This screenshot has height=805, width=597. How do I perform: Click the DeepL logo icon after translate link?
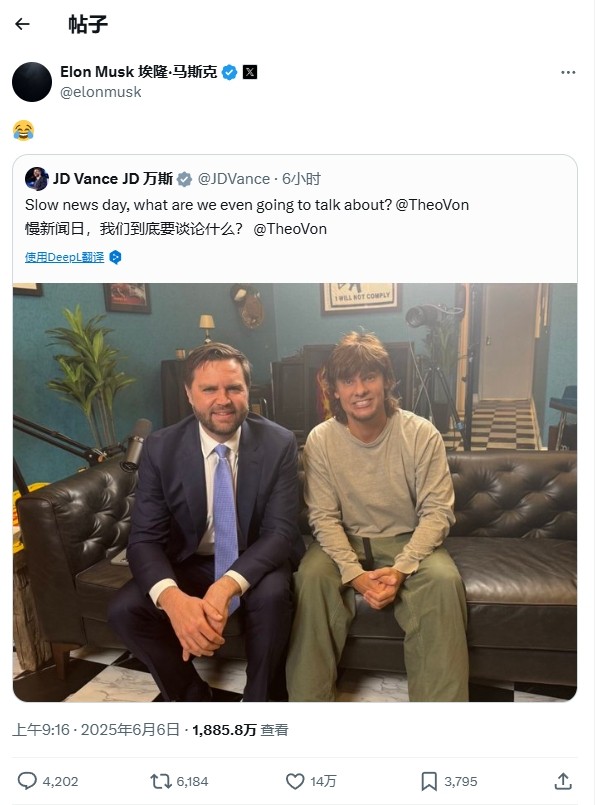click(x=115, y=257)
